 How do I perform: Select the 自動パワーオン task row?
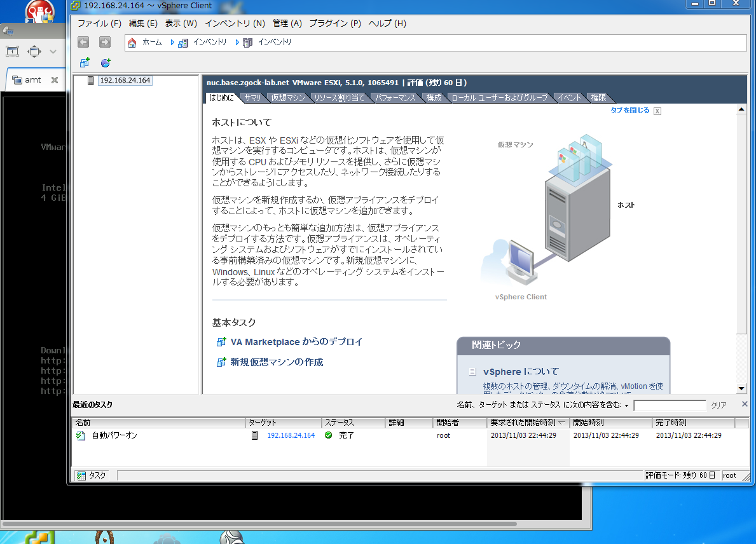point(410,435)
